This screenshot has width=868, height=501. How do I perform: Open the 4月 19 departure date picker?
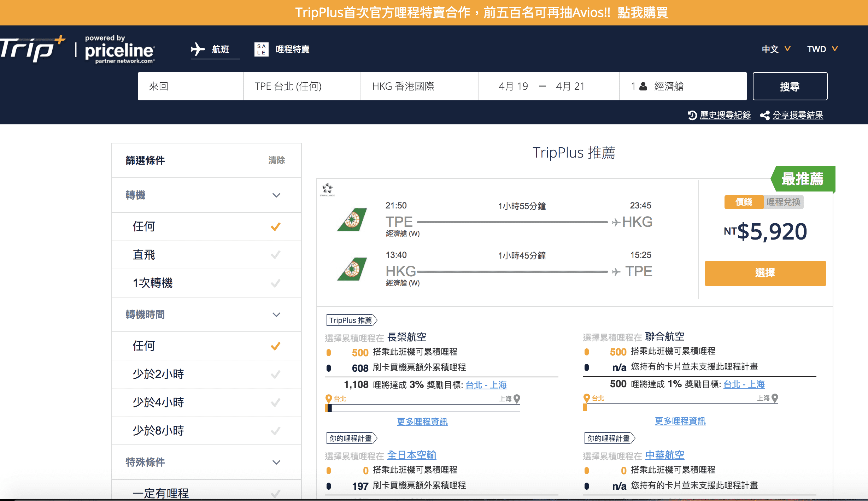pos(513,86)
